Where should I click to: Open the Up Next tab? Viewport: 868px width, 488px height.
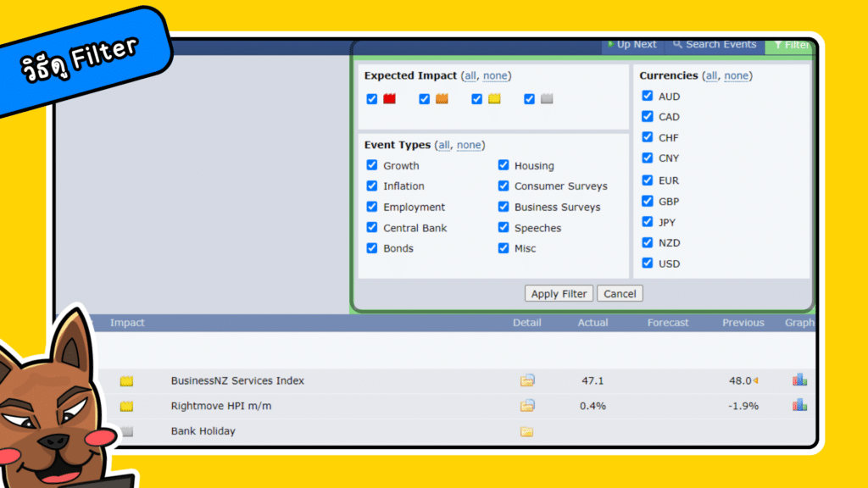[x=632, y=45]
